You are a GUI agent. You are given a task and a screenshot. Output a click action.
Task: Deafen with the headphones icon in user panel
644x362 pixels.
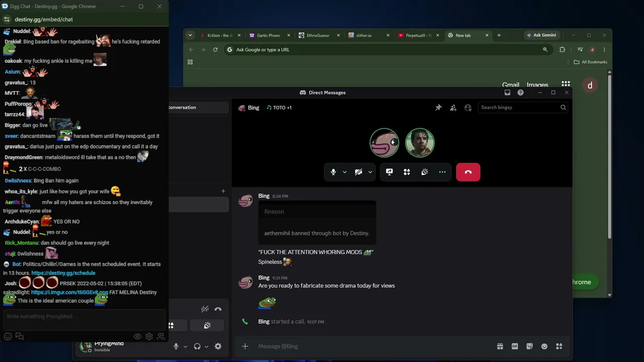point(197,346)
